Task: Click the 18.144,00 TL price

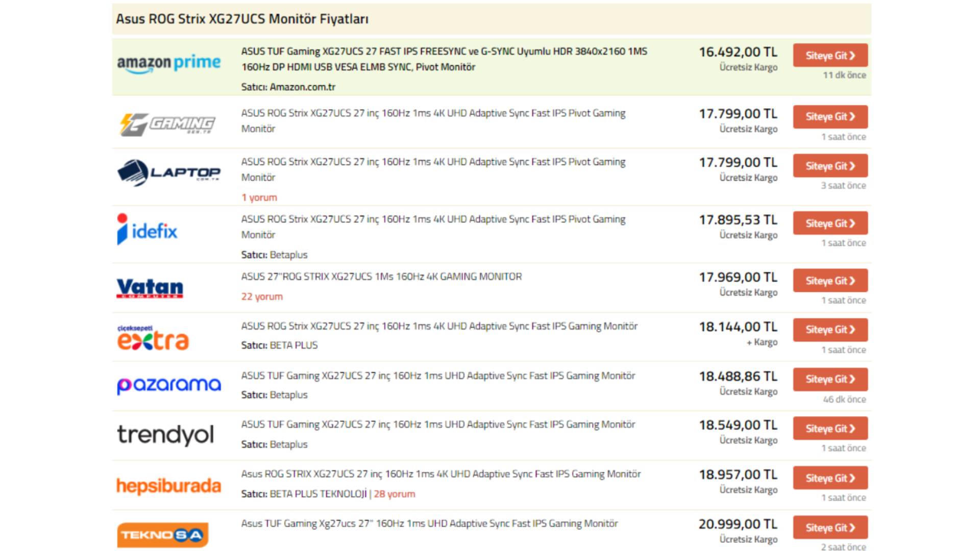Action: (738, 327)
